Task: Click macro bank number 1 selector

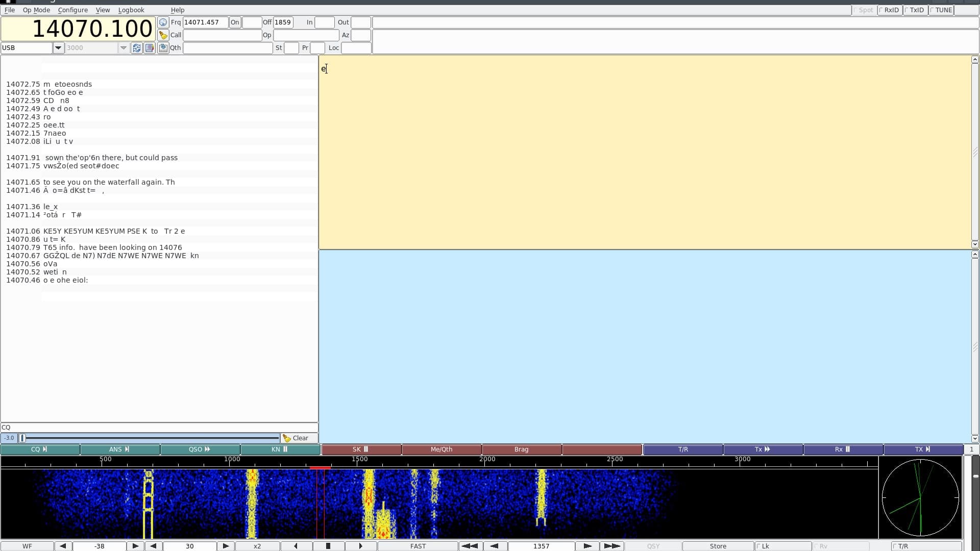Action: [971, 449]
